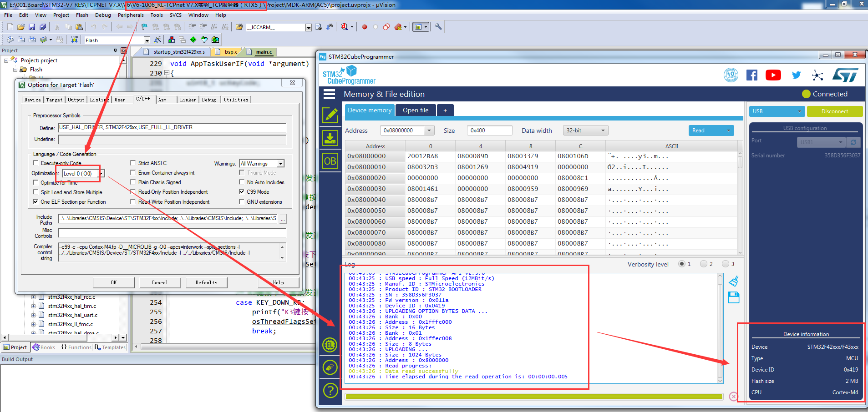This screenshot has height=412, width=868.
Task: Open the Twitter bird icon in header
Action: point(796,75)
